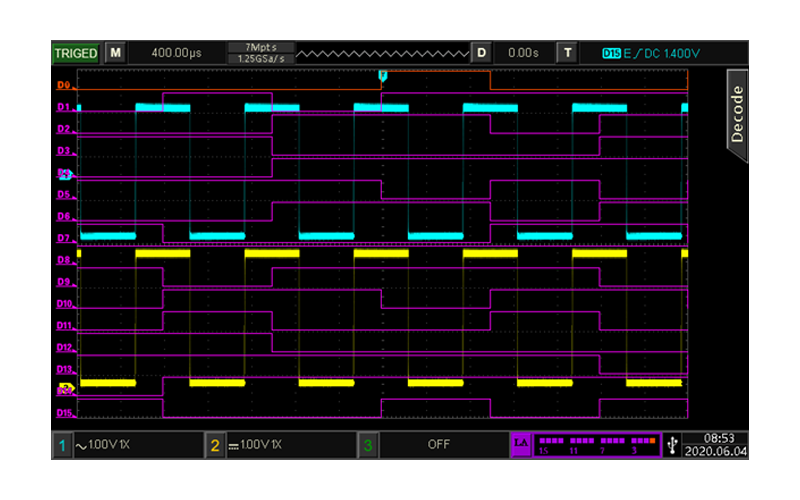The image size is (800, 500).
Task: Select the T trigger icon
Action: [x=569, y=52]
